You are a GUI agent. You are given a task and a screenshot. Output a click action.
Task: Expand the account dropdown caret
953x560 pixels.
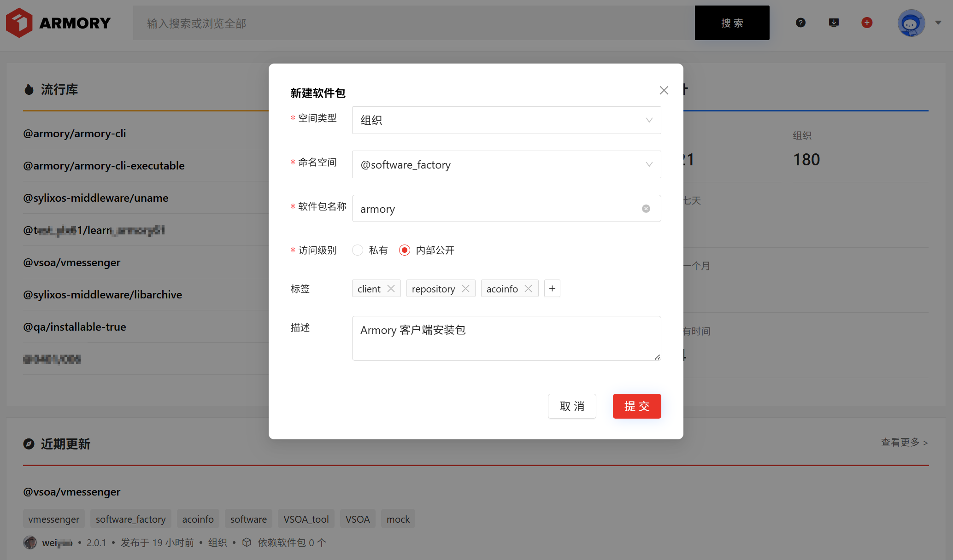pos(938,23)
